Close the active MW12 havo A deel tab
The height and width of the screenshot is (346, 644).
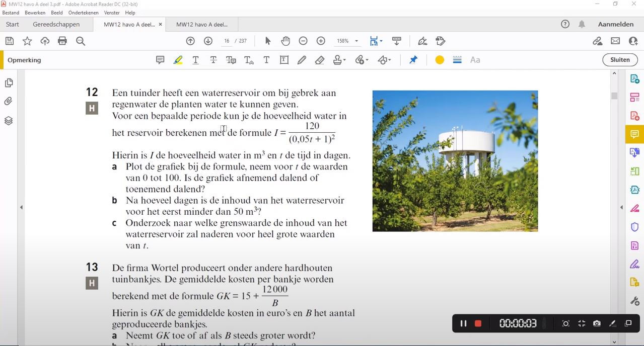coord(160,24)
